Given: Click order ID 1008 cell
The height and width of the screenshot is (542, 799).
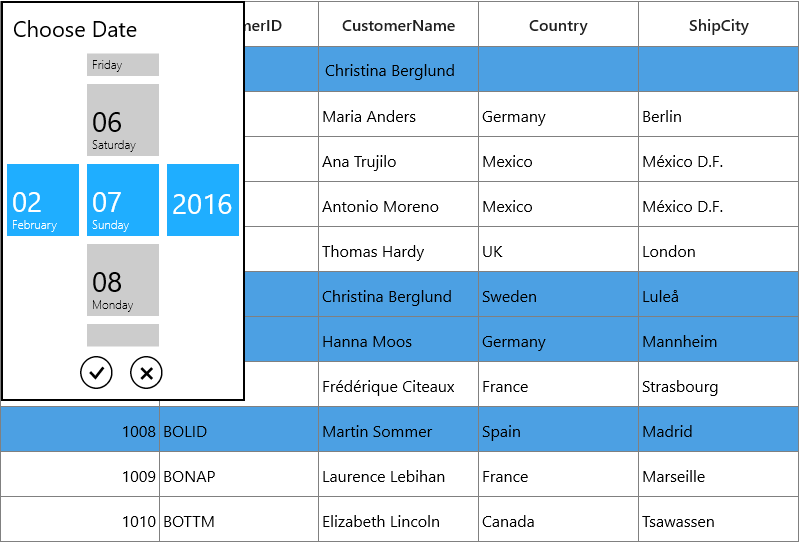Looking at the screenshot, I should point(79,429).
